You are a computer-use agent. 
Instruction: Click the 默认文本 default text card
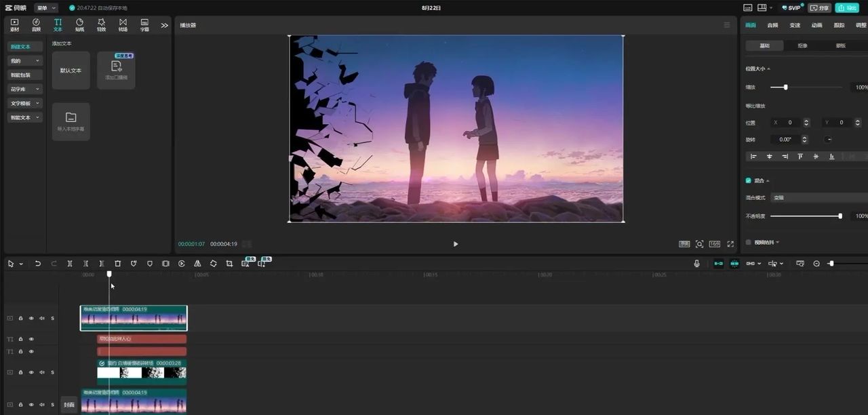pyautogui.click(x=71, y=71)
